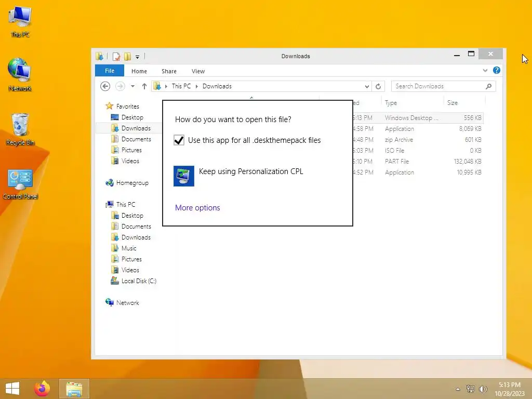Open Downloads under This PC
This screenshot has height=399, width=532.
[136, 237]
